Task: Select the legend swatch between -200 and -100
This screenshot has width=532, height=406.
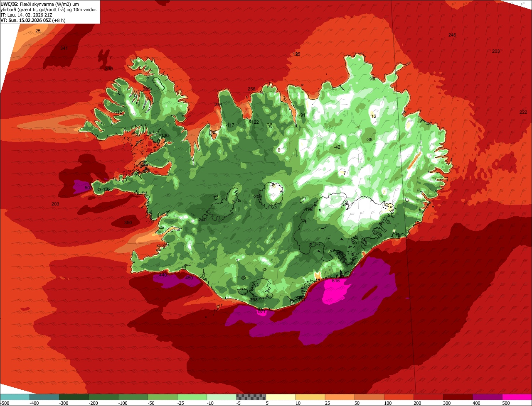Action: point(103,397)
